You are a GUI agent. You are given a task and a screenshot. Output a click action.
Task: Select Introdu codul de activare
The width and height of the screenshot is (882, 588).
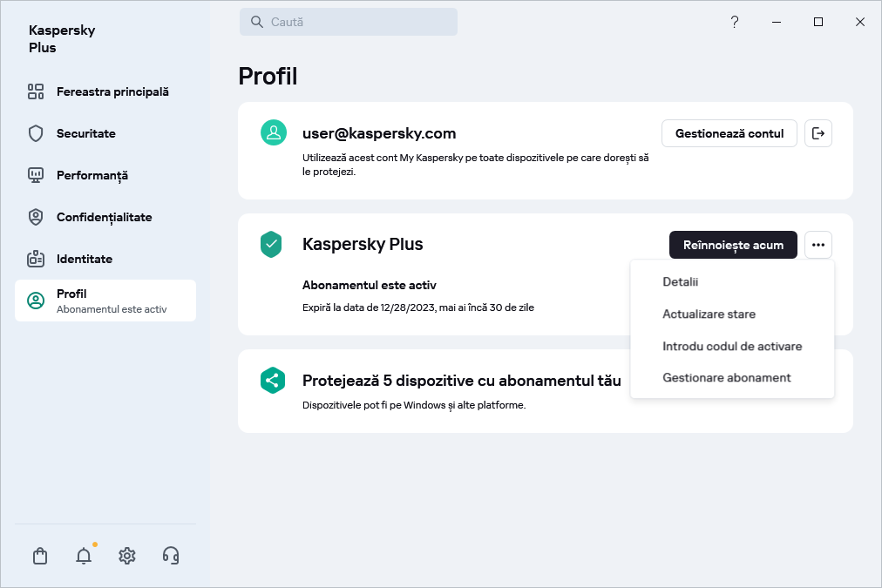pos(732,346)
